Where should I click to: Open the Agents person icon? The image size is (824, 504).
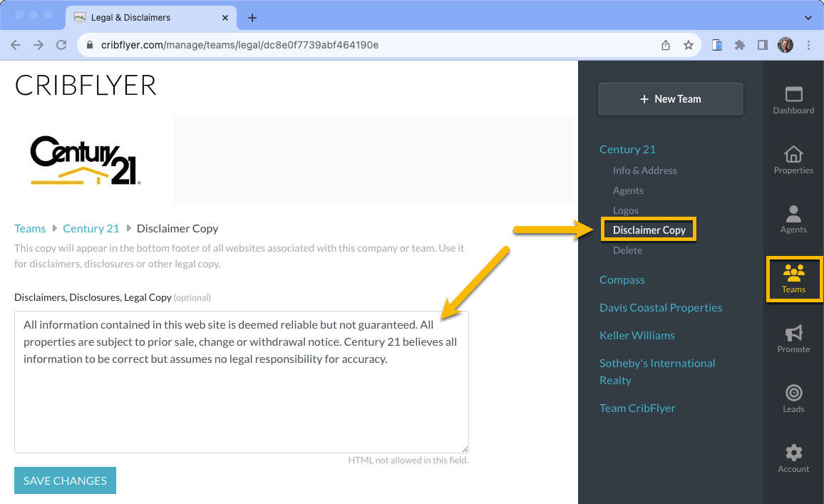[793, 219]
